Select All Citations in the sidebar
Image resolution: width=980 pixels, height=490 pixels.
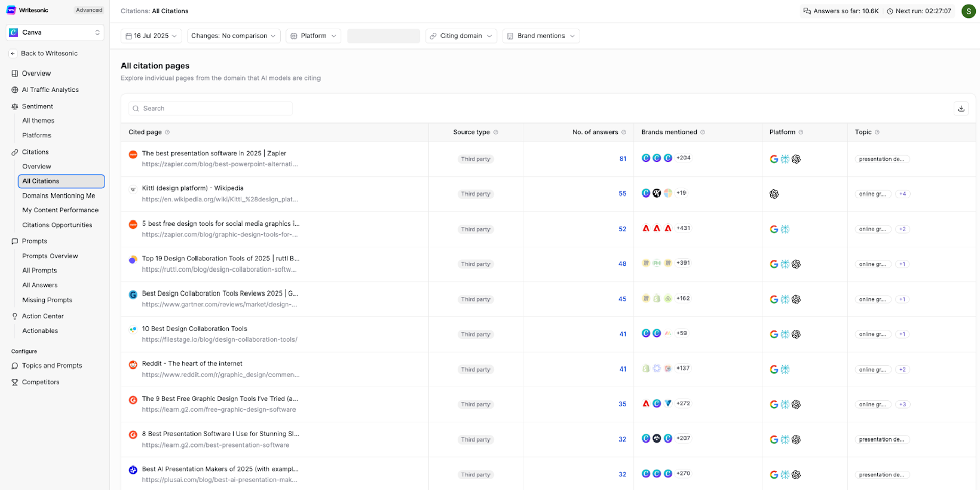point(61,181)
